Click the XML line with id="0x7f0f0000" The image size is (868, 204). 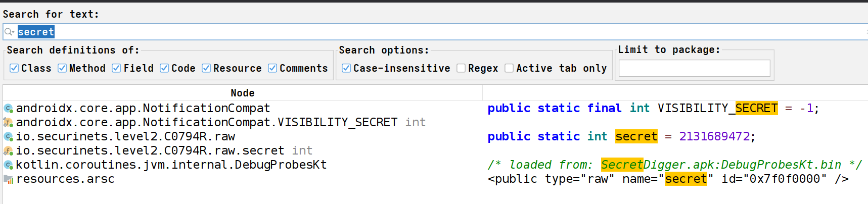pos(668,179)
